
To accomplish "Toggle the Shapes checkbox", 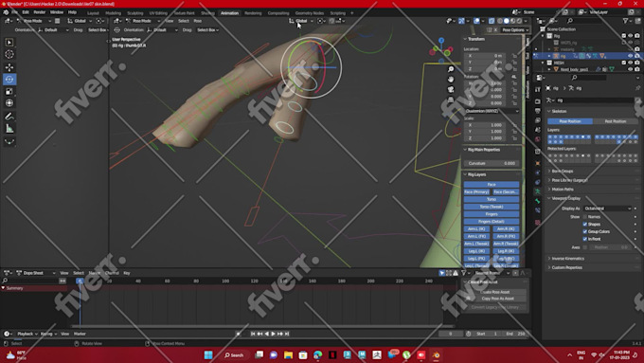I will click(x=585, y=224).
